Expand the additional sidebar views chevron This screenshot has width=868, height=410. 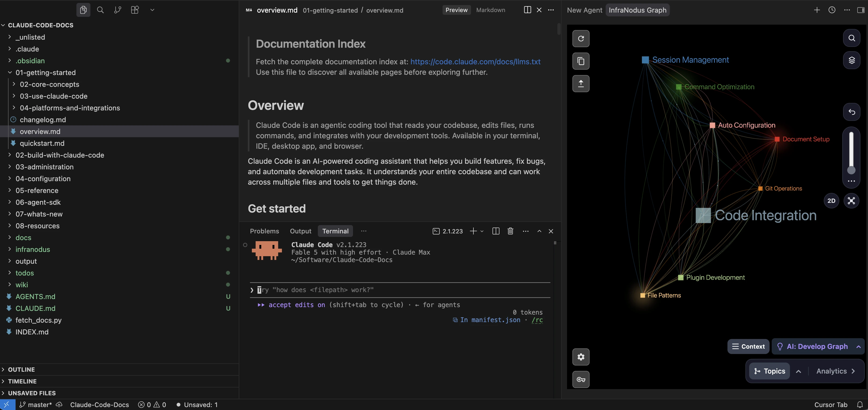[x=152, y=10]
